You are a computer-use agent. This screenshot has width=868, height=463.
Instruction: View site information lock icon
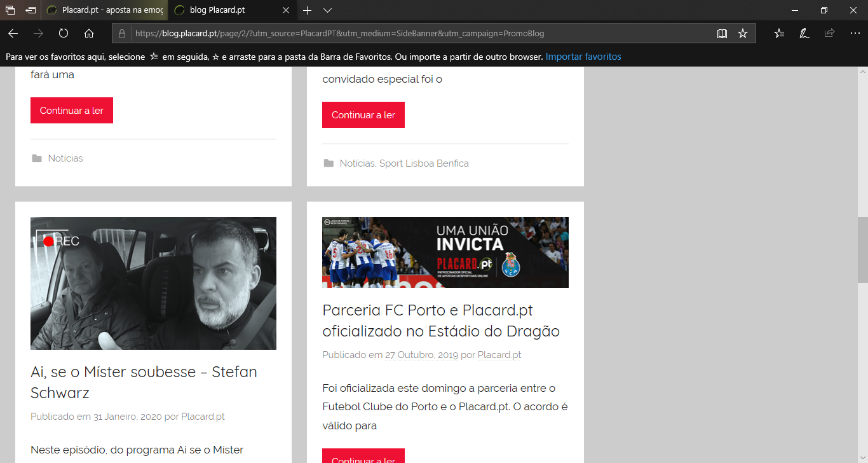[122, 33]
